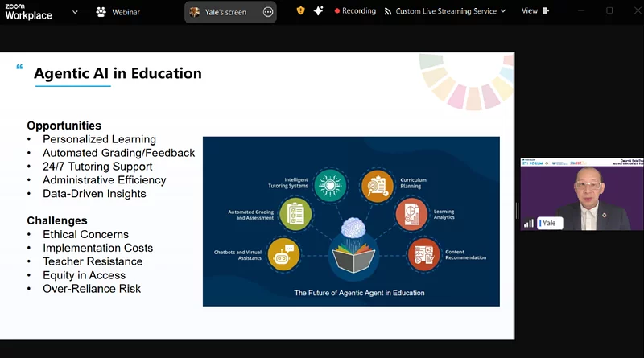Click the Webinar participants icon
The height and width of the screenshot is (358, 644).
tap(101, 12)
